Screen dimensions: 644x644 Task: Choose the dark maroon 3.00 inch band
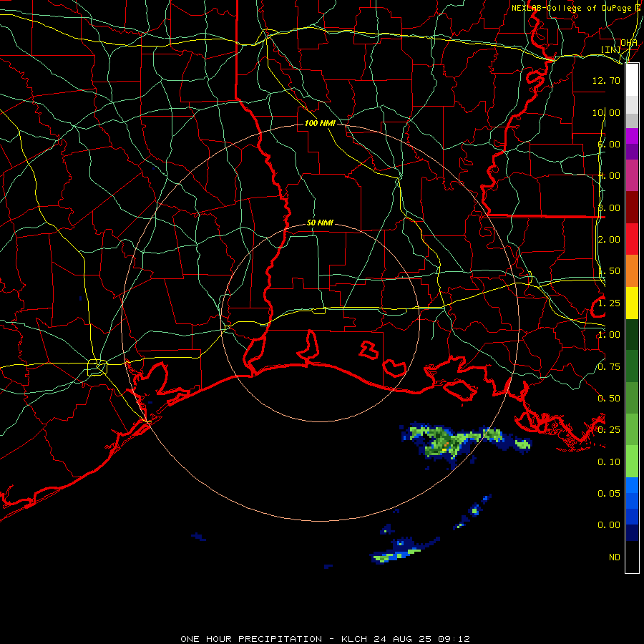tap(632, 208)
